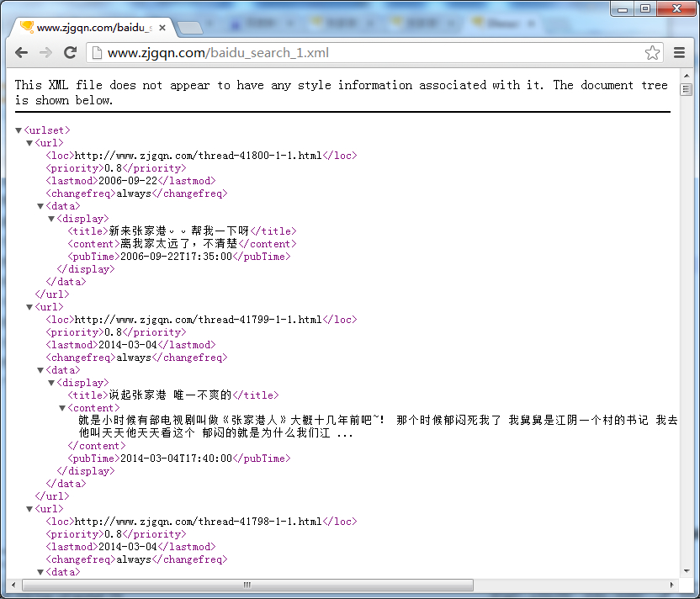Click the browser Back arrow button

[22, 53]
